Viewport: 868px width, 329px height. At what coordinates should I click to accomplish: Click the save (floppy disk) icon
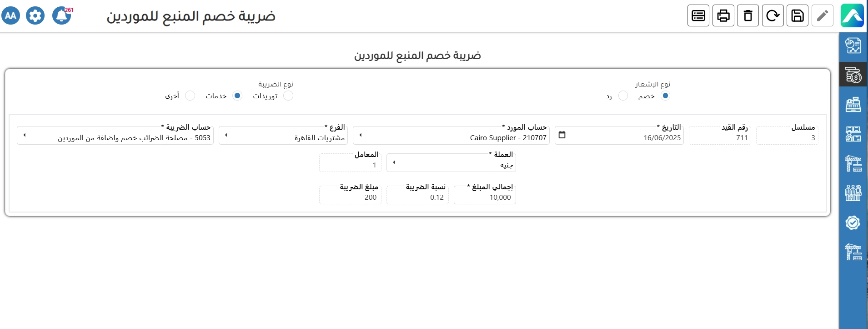(798, 16)
